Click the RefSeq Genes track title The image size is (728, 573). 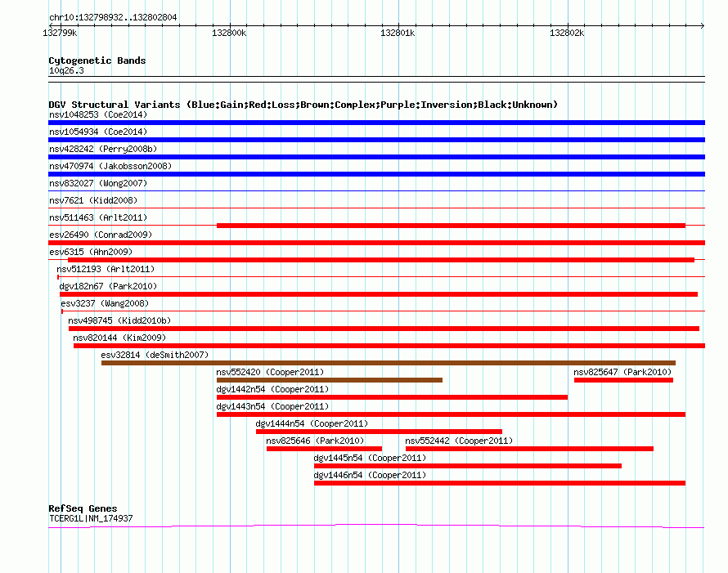(x=83, y=508)
